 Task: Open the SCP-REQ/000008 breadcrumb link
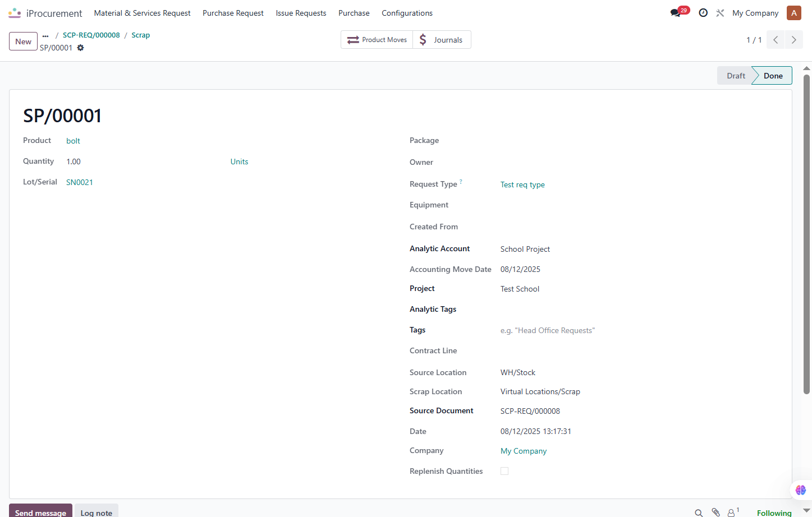(91, 35)
